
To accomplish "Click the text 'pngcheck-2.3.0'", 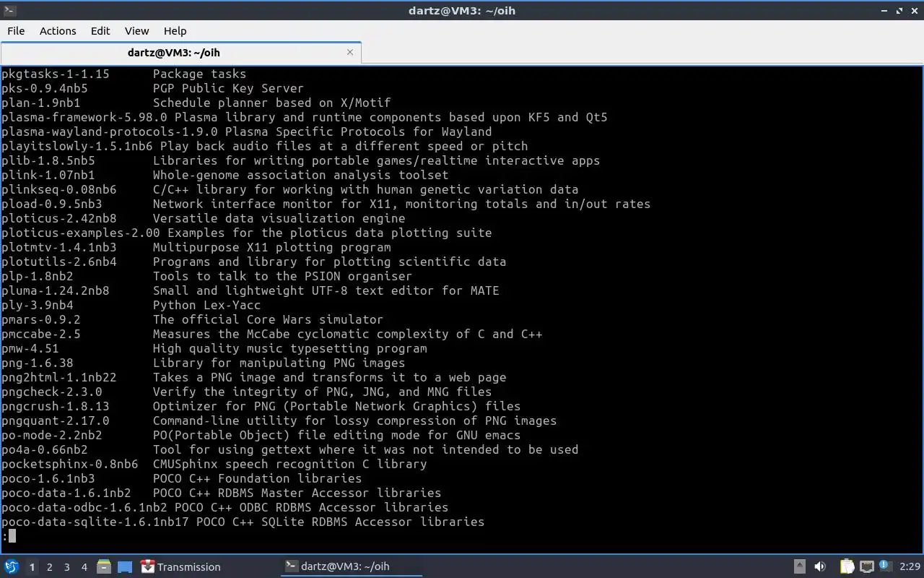I will tap(52, 392).
